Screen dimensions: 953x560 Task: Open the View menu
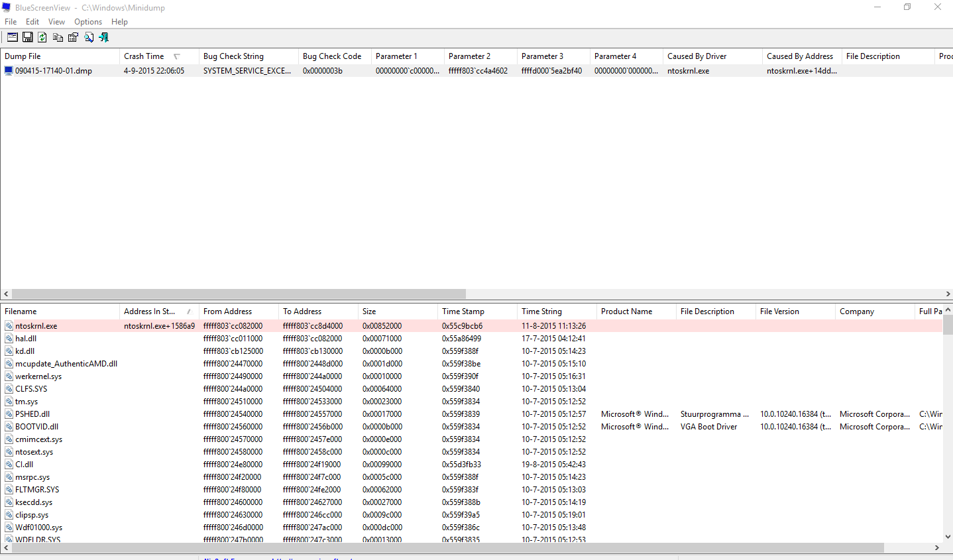56,22
